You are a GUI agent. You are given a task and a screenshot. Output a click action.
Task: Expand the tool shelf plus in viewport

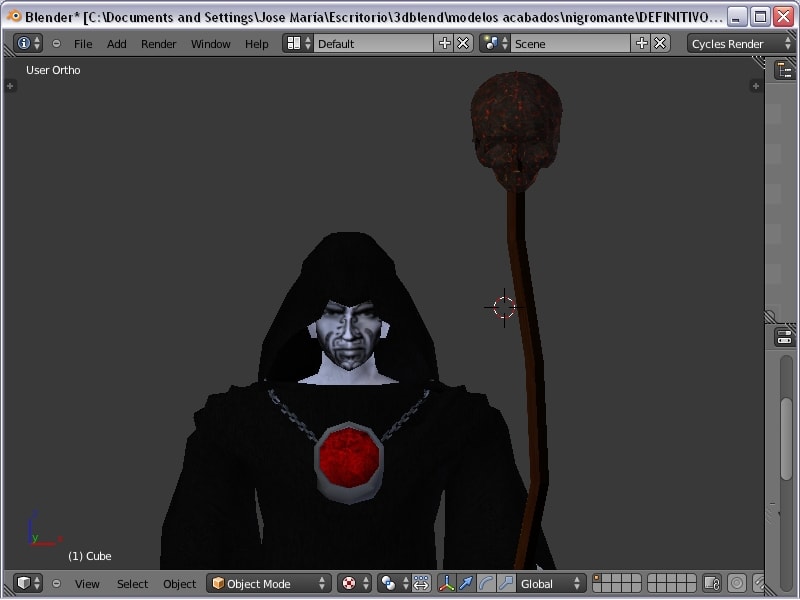pos(10,86)
